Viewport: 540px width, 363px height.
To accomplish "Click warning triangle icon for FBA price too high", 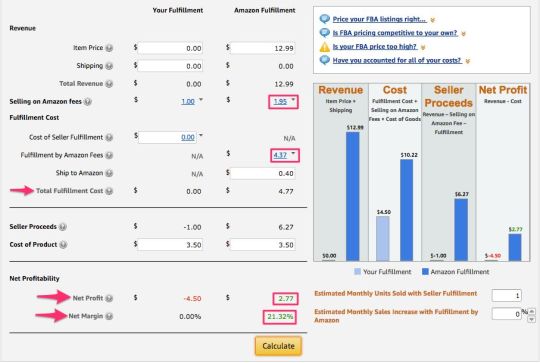I will [x=324, y=47].
